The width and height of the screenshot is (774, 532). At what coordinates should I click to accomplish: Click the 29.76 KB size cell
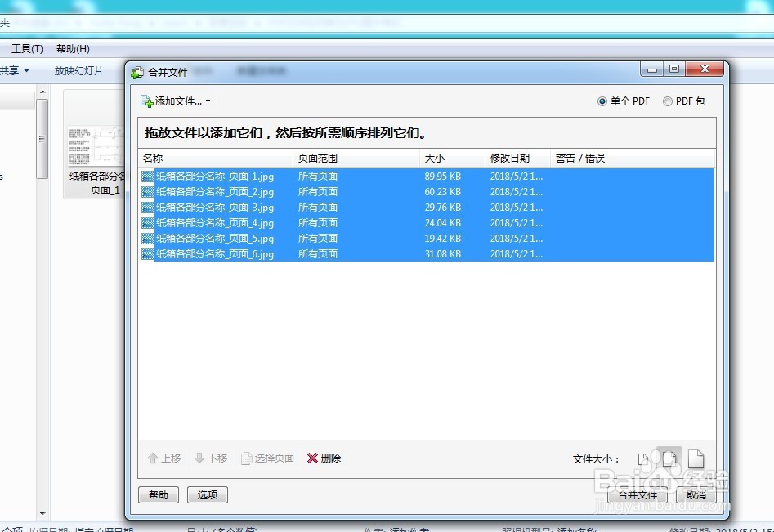click(x=443, y=208)
